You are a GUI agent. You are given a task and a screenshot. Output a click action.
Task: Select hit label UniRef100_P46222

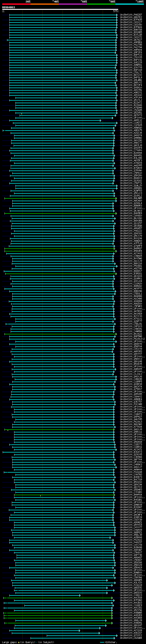click(131, 231)
